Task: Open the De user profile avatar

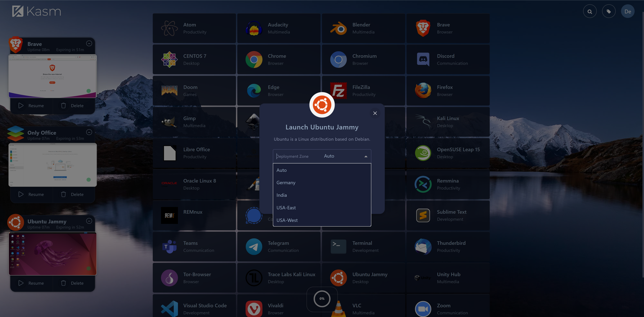Action: [x=628, y=12]
